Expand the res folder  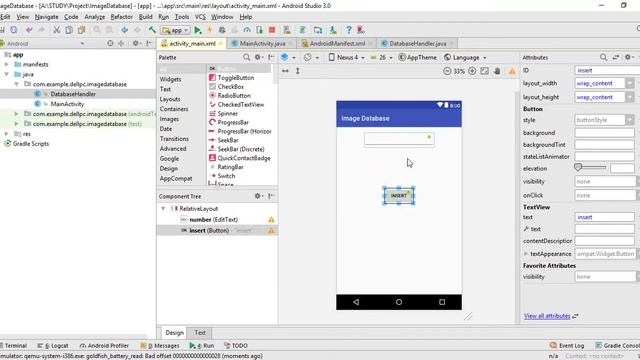[x=7, y=134]
